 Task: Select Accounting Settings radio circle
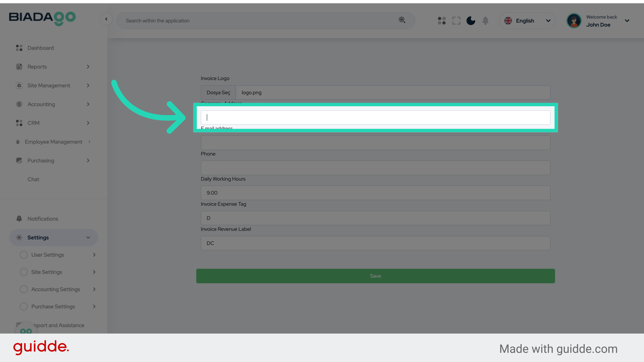(x=24, y=289)
